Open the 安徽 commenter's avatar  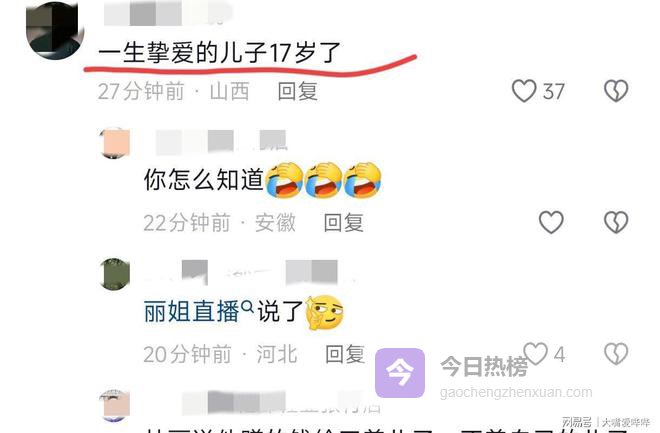click(x=114, y=143)
